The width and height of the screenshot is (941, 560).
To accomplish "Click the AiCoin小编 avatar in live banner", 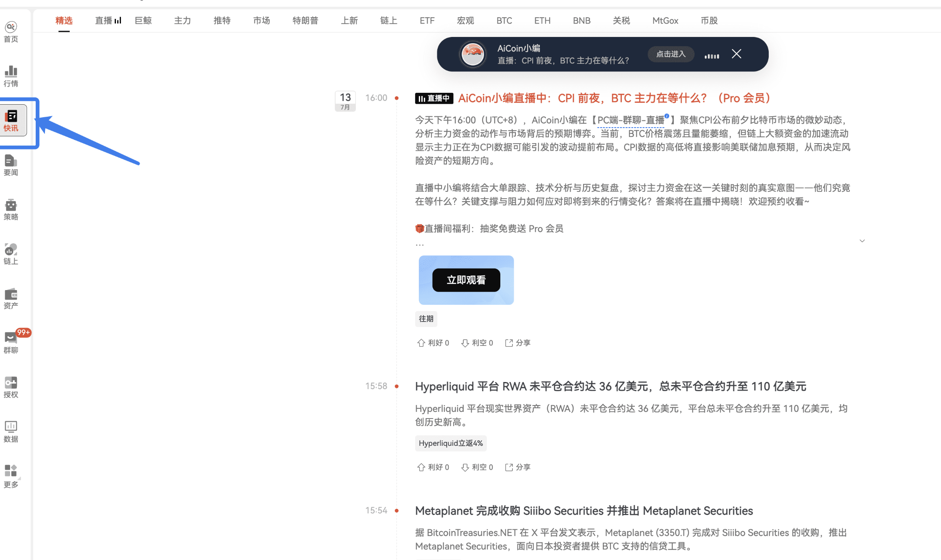I will pos(473,54).
